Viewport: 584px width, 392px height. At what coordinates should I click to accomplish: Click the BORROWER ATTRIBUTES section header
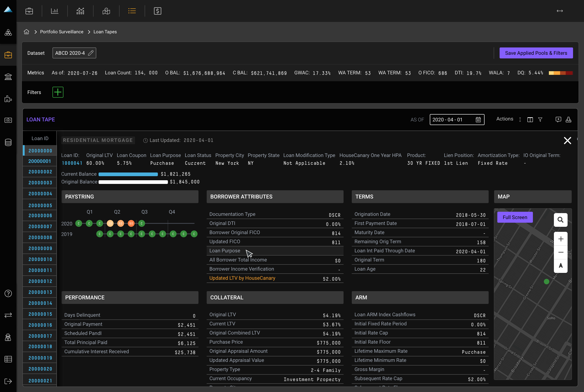(275, 197)
